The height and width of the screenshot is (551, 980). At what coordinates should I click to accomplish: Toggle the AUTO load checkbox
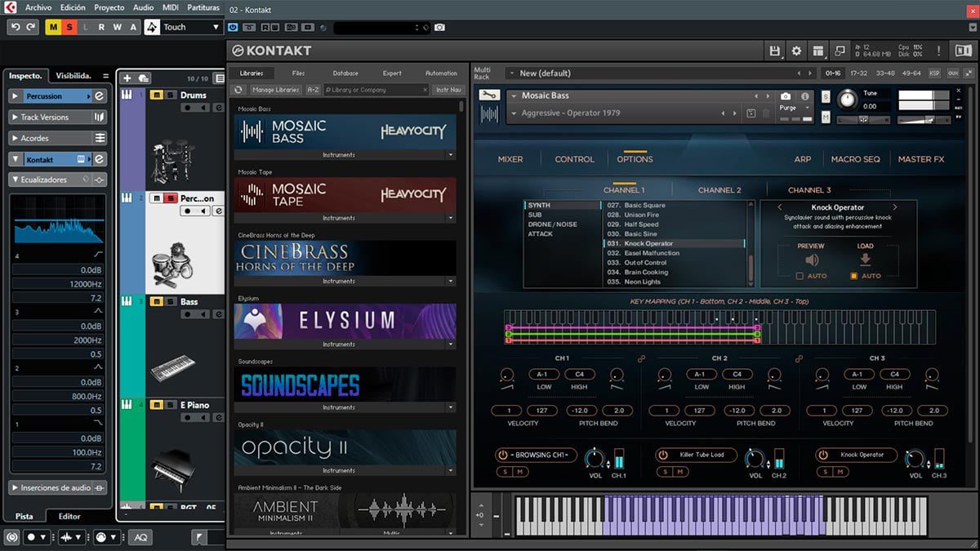tap(854, 276)
